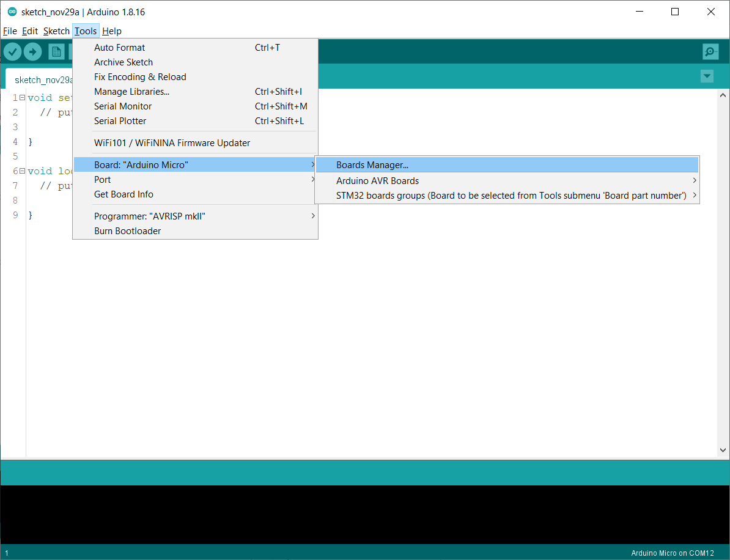This screenshot has height=560, width=730.
Task: Open WiFi101 / WiFiNINA Firmware Updater
Action: point(195,143)
